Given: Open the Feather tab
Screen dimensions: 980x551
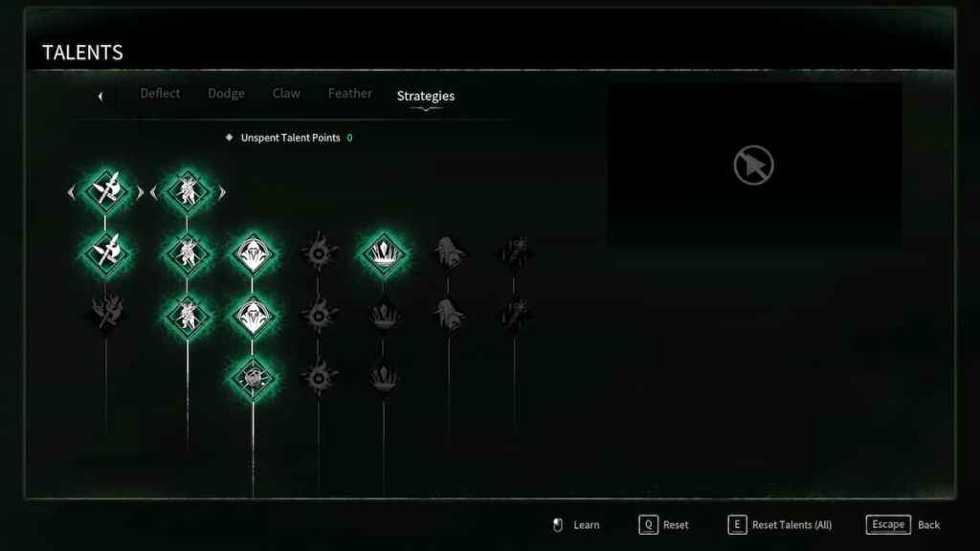Looking at the screenshot, I should (x=350, y=93).
